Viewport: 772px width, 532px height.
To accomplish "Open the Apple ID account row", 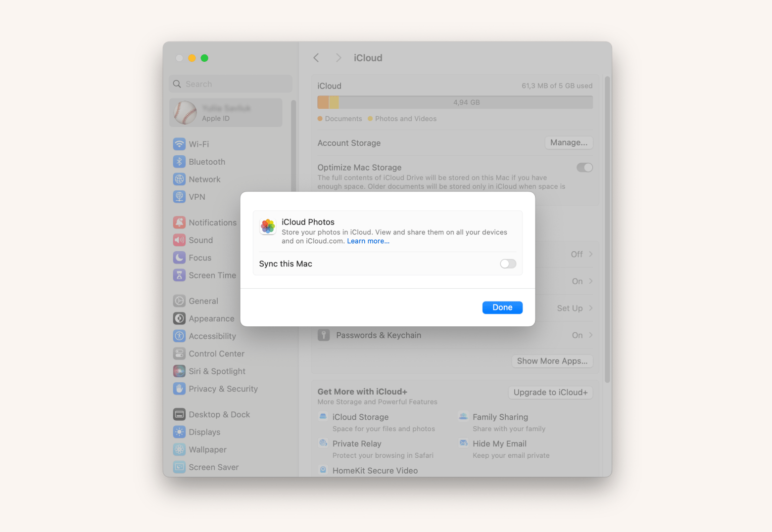I will pyautogui.click(x=226, y=113).
